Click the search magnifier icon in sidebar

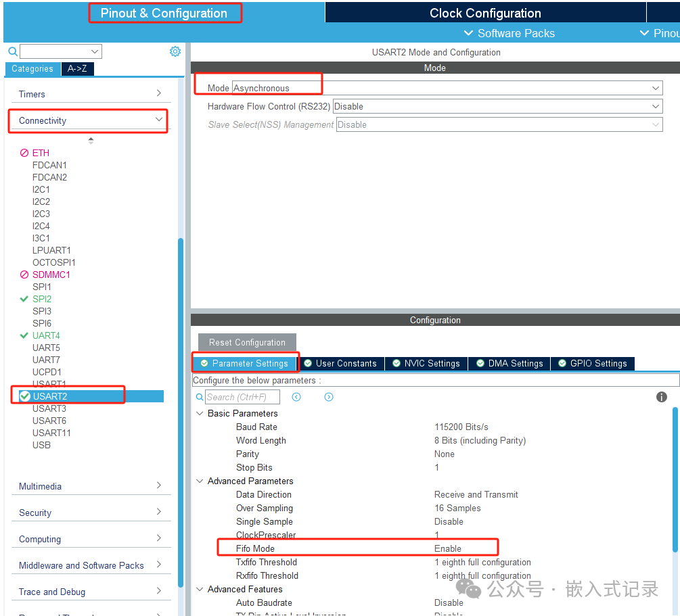[x=13, y=51]
